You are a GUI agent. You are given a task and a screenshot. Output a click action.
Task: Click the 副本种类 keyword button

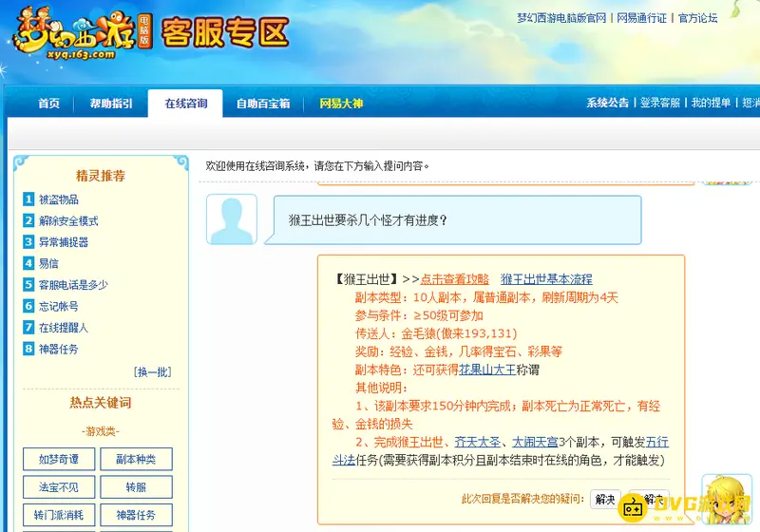pyautogui.click(x=136, y=459)
